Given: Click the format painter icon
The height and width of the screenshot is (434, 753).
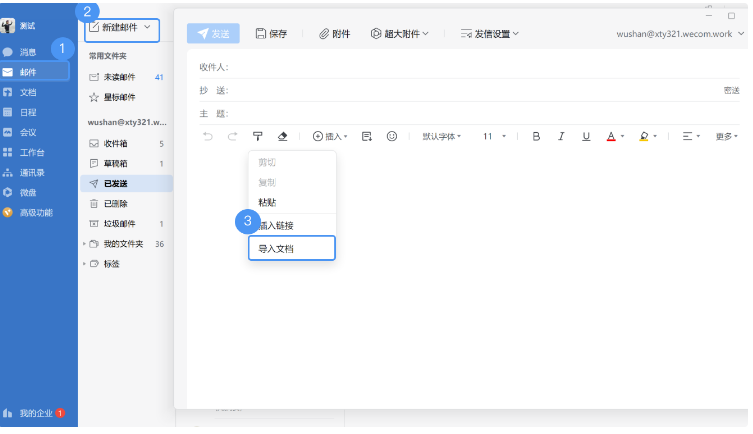Looking at the screenshot, I should point(257,136).
